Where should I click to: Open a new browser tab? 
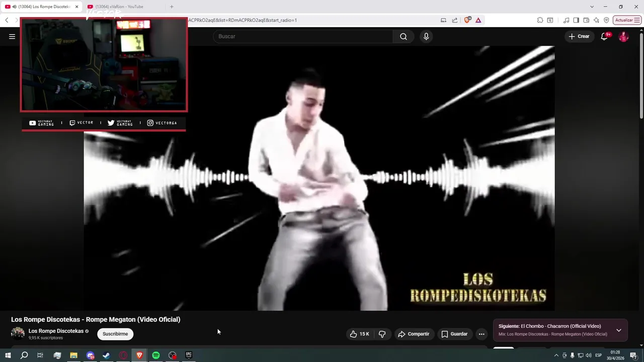point(172,7)
